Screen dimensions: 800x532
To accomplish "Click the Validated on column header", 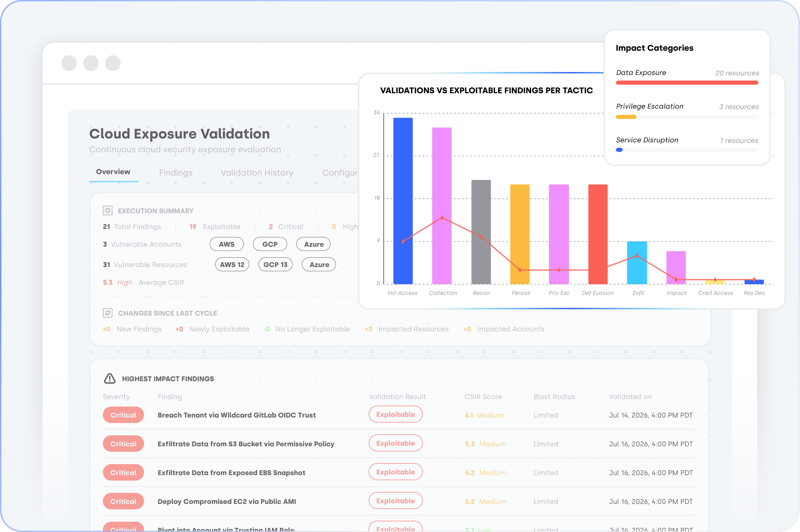I will pyautogui.click(x=630, y=397).
